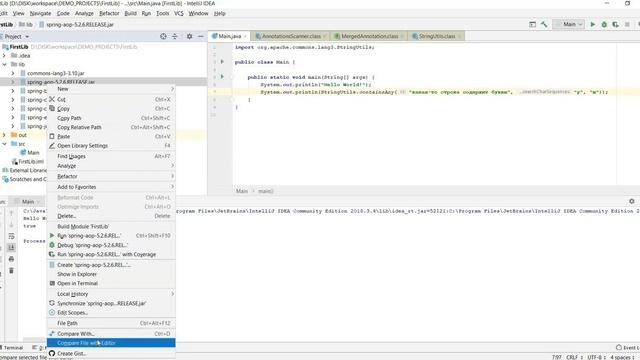The image size is (640, 360).
Task: Open the Build menu
Action: tap(131, 13)
